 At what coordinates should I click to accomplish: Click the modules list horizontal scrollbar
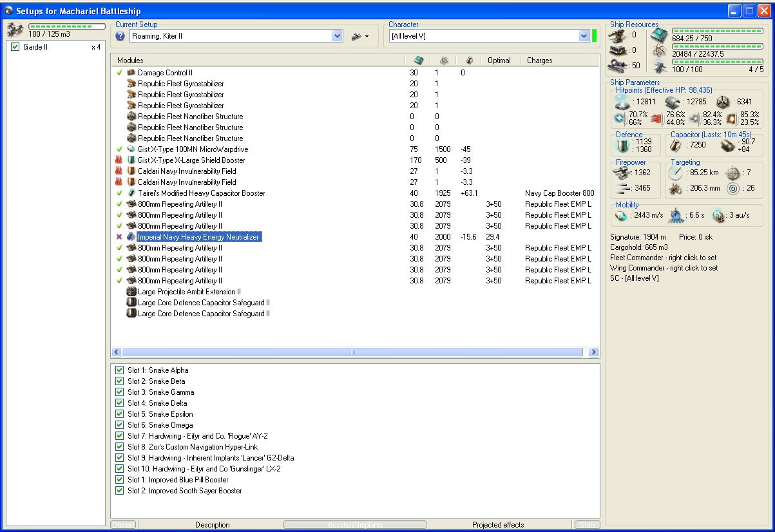(x=354, y=352)
